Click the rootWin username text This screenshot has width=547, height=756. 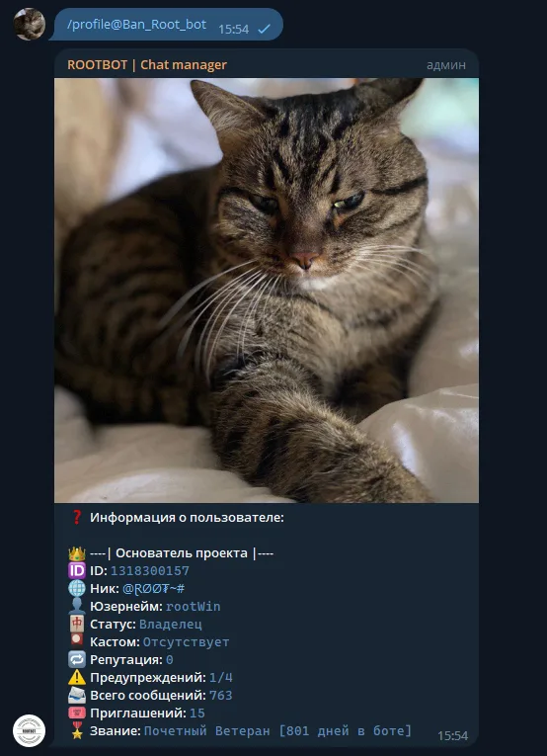(x=194, y=607)
